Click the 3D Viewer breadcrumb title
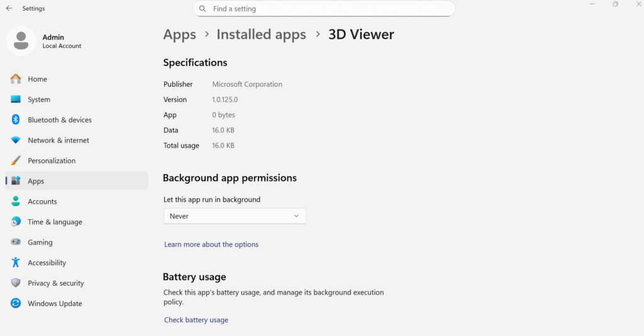 (361, 35)
